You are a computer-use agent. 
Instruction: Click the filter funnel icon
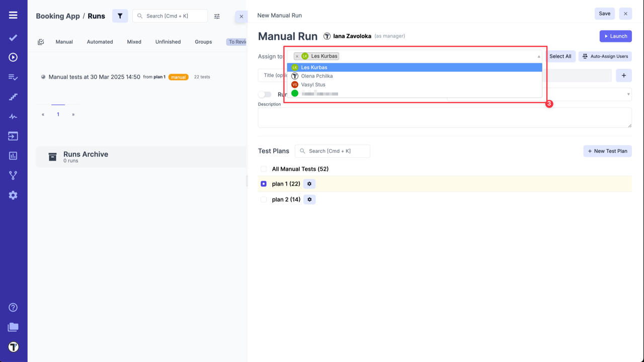[x=120, y=16]
